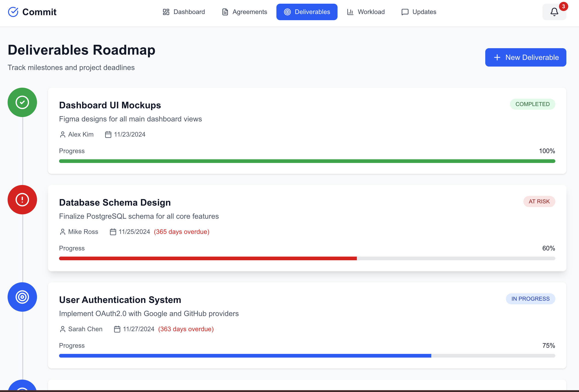Click calendar icon beside 11/27/2024
The image size is (579, 392).
coord(117,329)
